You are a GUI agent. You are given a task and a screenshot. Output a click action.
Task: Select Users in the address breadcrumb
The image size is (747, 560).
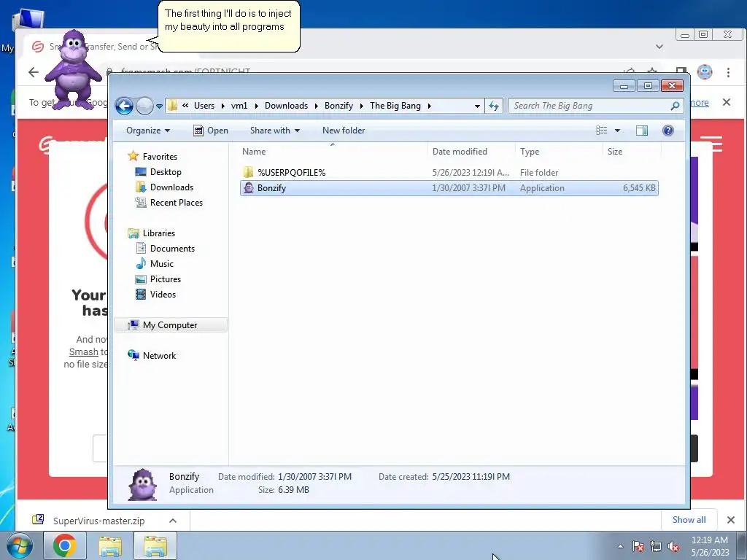(204, 106)
